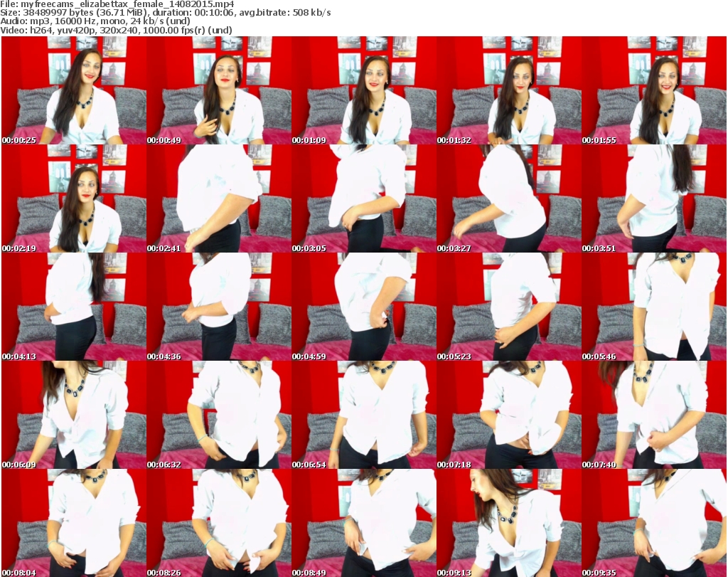Viewport: 728px width, 577px height.
Task: Select the thumbnail timestamped 00:03:51
Action: coord(654,198)
